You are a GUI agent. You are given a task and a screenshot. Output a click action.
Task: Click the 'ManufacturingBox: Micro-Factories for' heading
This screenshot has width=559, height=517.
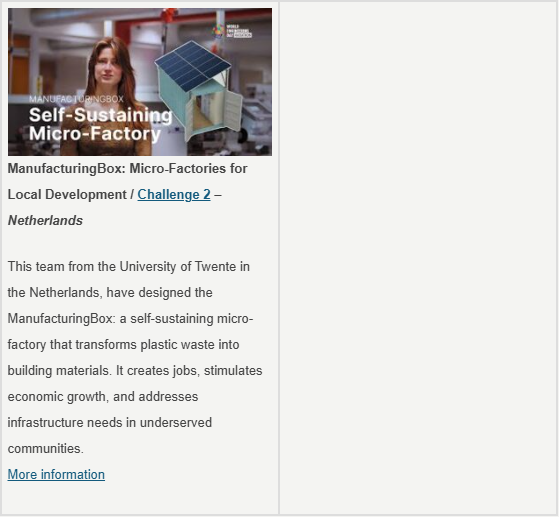[127, 169]
